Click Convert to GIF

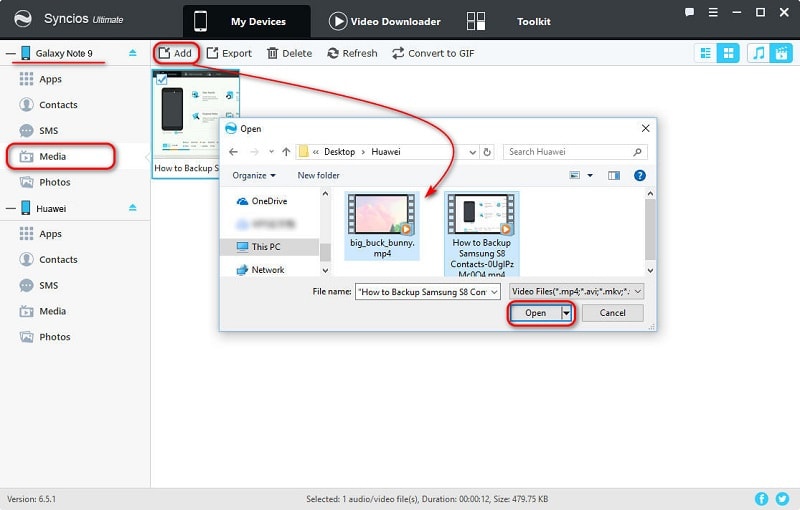[x=433, y=53]
